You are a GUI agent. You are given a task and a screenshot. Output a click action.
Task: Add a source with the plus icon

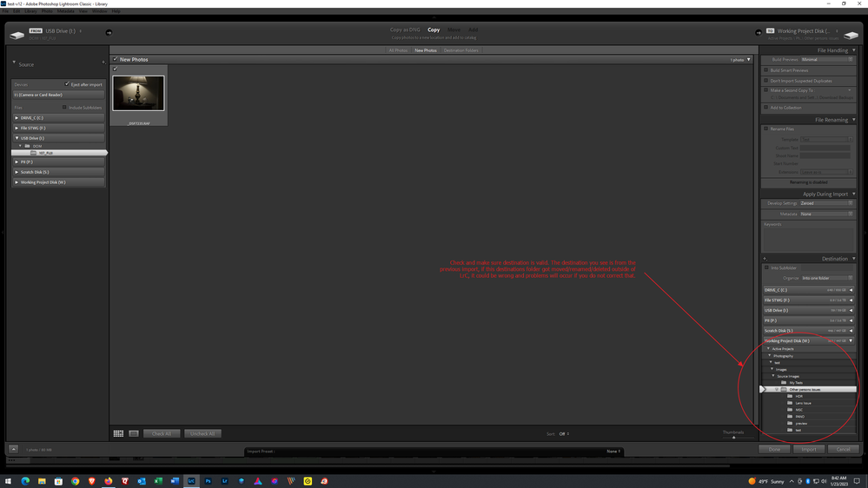tap(103, 63)
